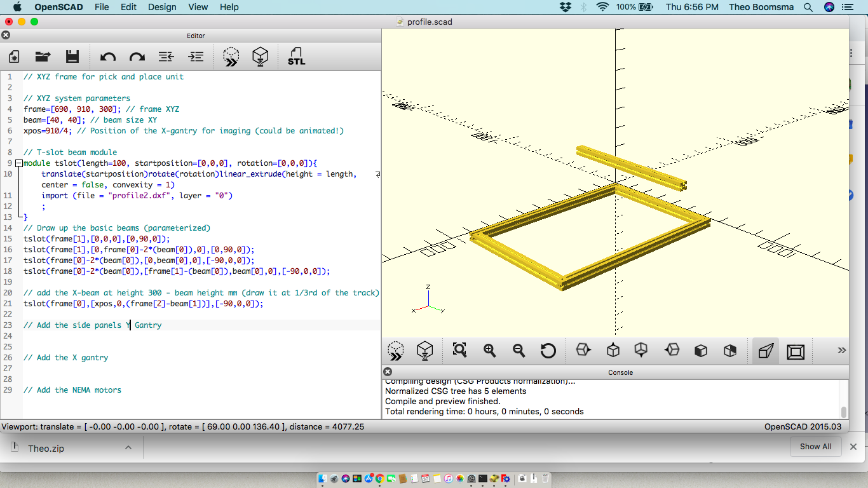Reset the viewport rotation
The width and height of the screenshot is (868, 488).
coord(547,350)
